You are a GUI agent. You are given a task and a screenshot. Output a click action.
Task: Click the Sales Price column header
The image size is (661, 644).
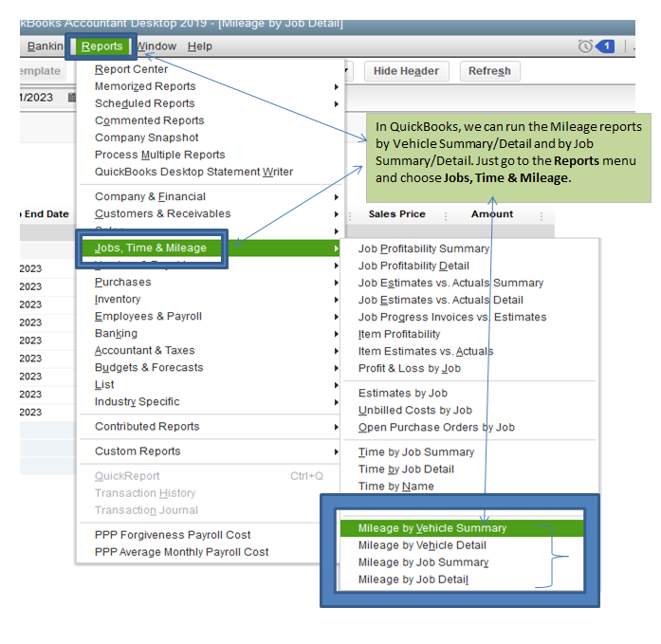coord(396,214)
